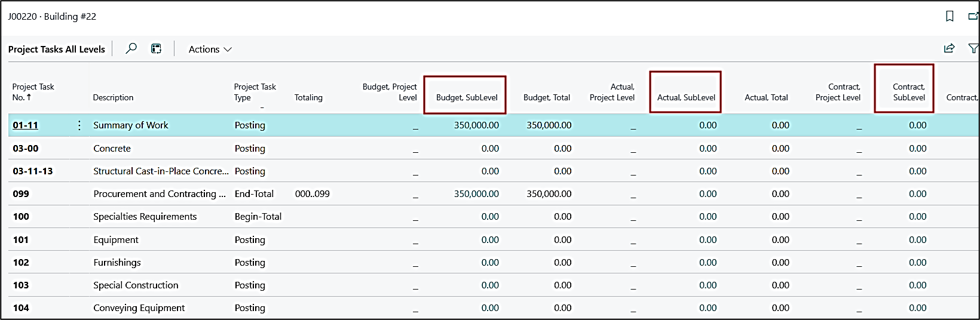
Task: Sort by the Project Task No. column header
Action: point(33,92)
